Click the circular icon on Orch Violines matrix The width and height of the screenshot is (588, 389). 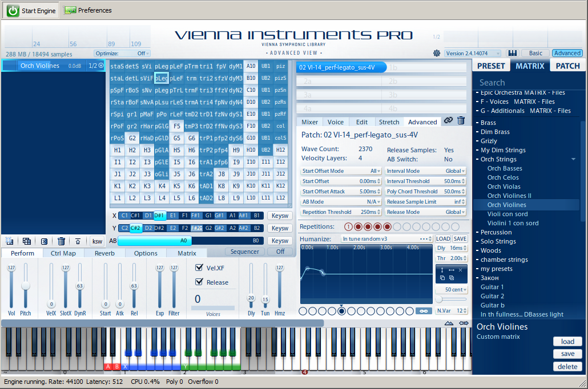[101, 66]
